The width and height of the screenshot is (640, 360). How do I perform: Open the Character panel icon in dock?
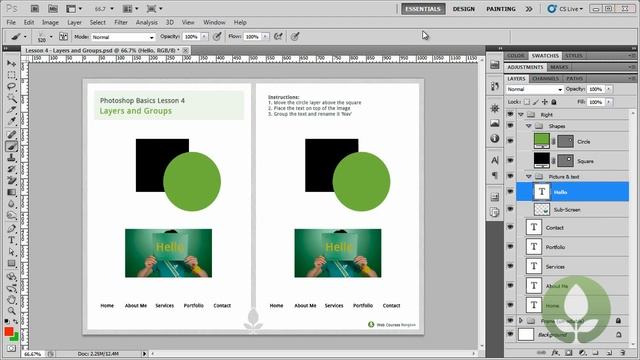pyautogui.click(x=495, y=160)
